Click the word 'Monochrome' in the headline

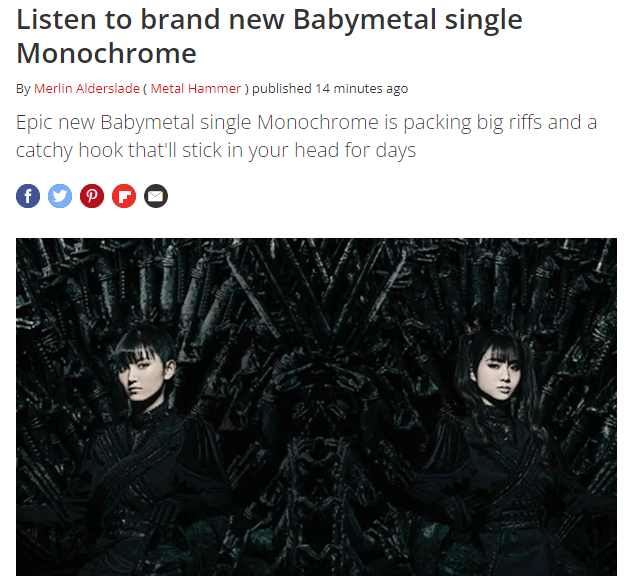[106, 53]
